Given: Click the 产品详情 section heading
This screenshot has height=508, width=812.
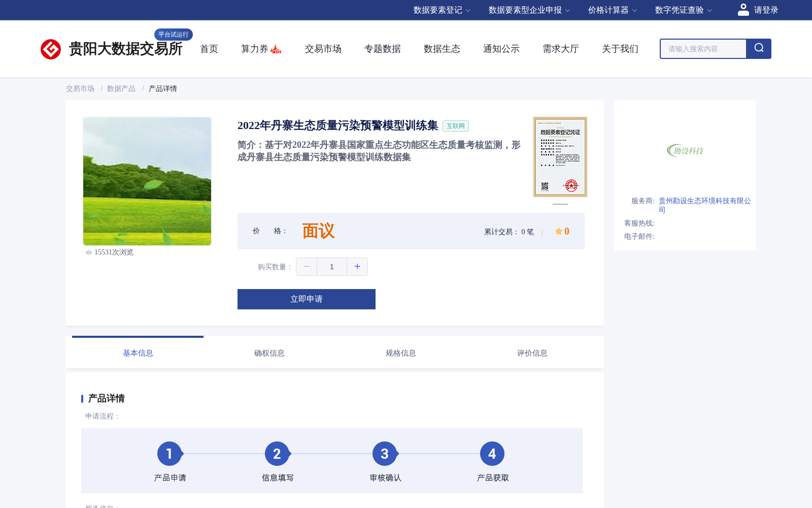Looking at the screenshot, I should click(x=106, y=398).
